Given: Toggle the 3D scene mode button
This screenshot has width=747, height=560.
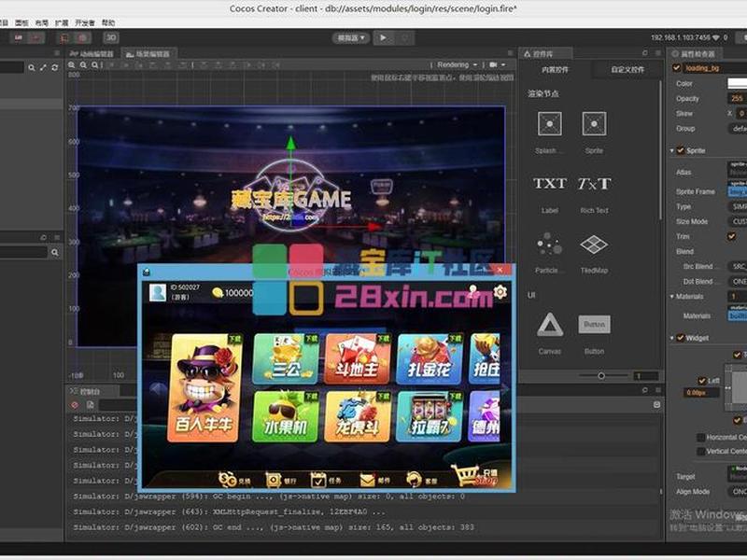Looking at the screenshot, I should [x=111, y=37].
